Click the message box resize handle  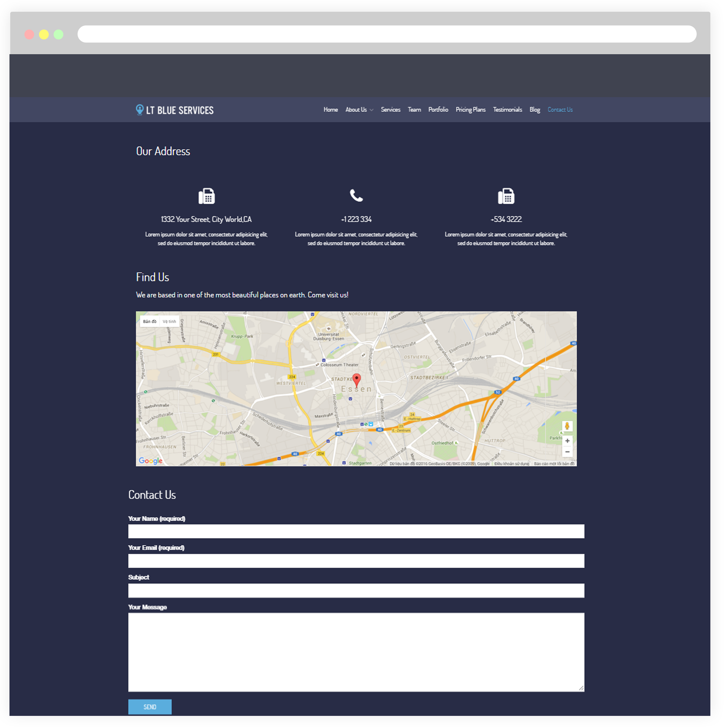pyautogui.click(x=581, y=688)
